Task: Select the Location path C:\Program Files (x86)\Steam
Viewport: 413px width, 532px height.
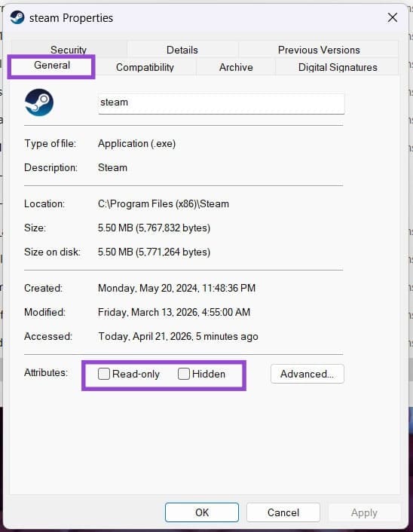Action: coord(164,203)
